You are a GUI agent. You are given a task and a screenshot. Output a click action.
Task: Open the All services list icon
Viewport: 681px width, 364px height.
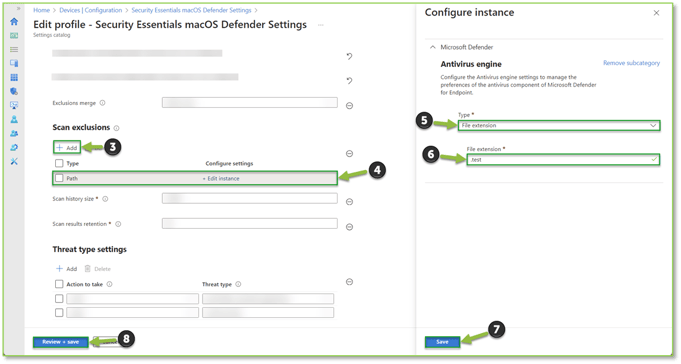coord(14,50)
